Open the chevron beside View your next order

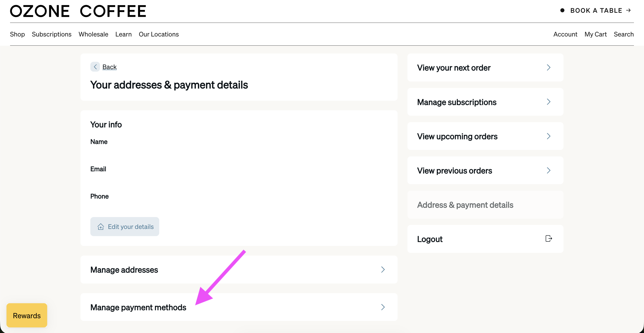[549, 68]
